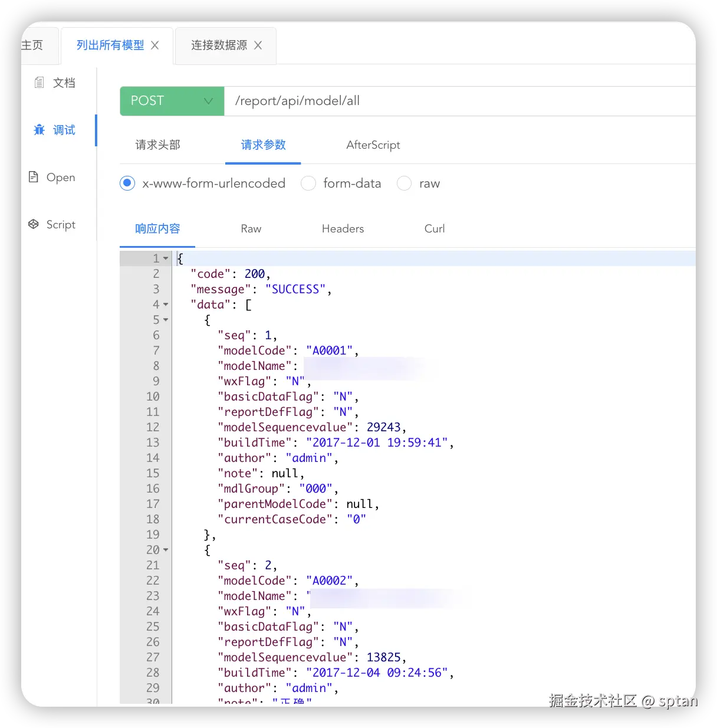This screenshot has height=728, width=717.
Task: Collapse the data array fold on line 4
Action: click(x=166, y=304)
